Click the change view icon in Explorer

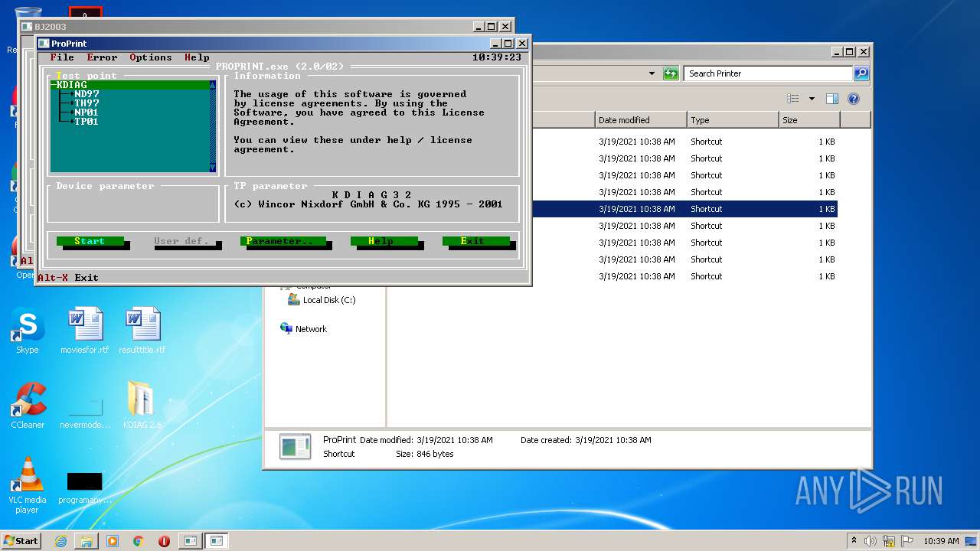793,99
